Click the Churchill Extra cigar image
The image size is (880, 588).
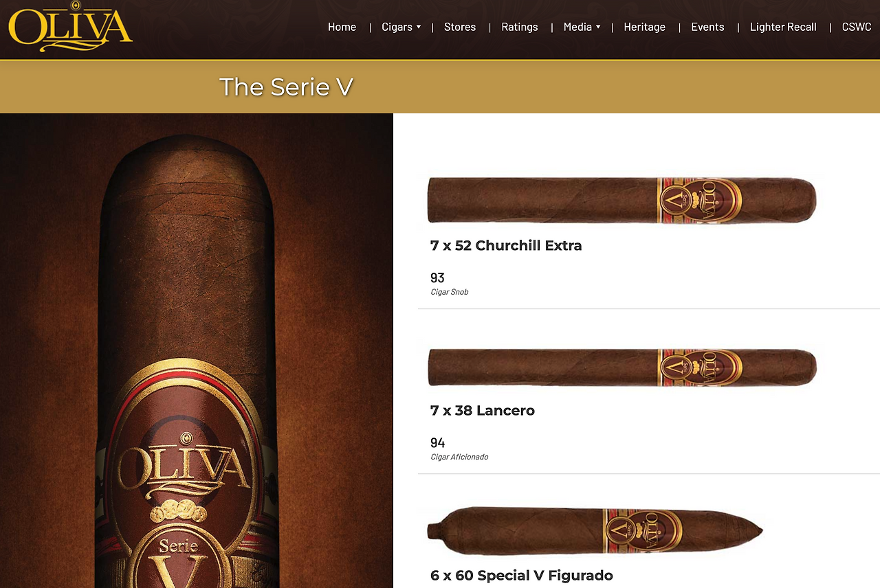click(622, 200)
